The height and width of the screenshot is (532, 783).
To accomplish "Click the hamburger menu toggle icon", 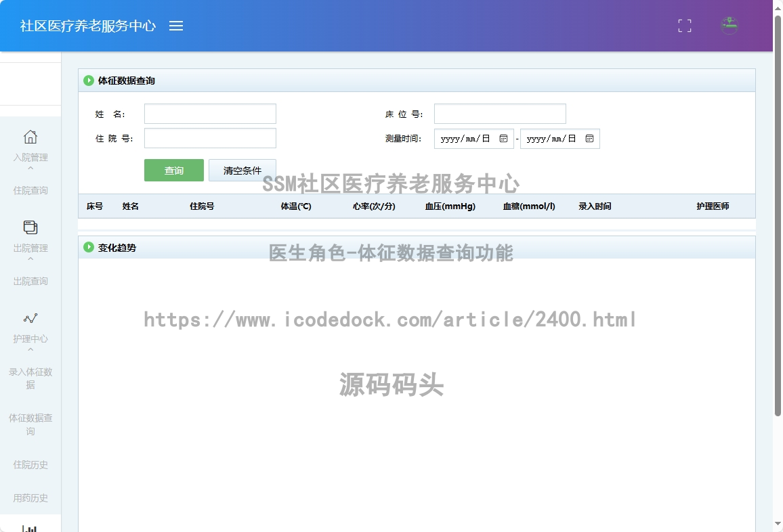I will coord(176,26).
